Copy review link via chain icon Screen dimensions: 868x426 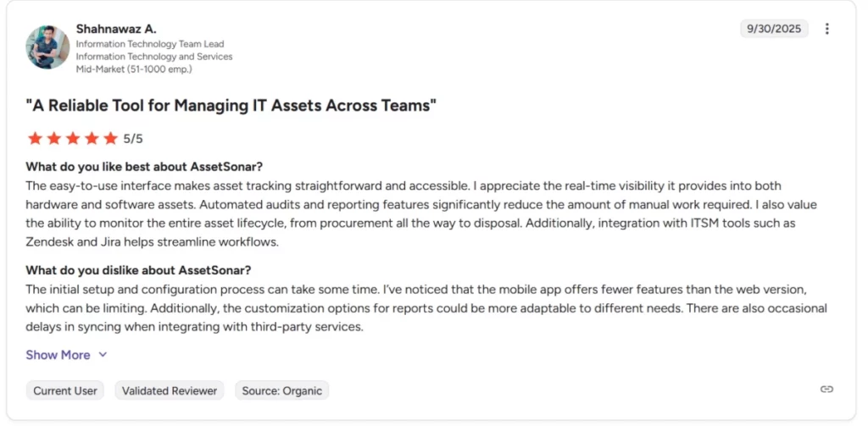tap(826, 390)
